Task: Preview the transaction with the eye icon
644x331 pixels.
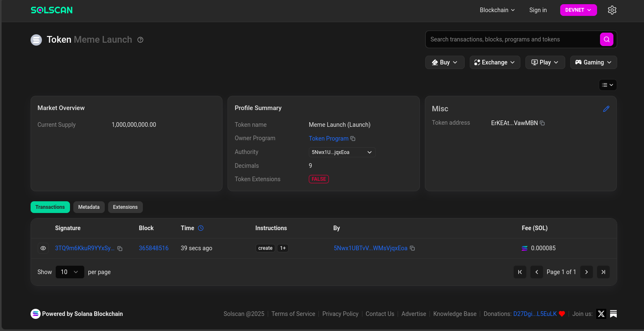Action: tap(43, 248)
